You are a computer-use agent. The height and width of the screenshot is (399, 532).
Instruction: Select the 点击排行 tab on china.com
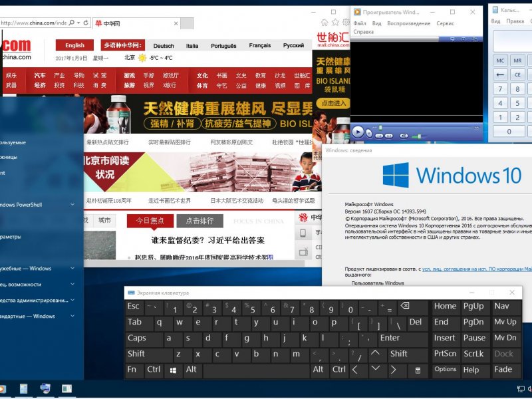pos(200,221)
